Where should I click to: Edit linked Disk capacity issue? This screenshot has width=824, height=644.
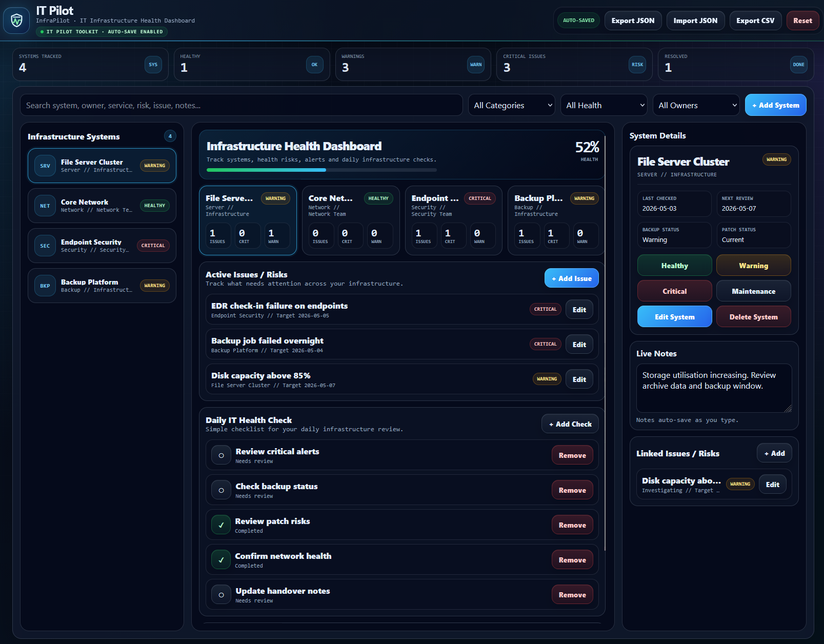coord(772,485)
